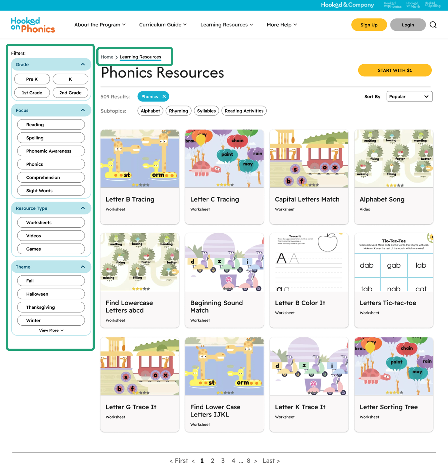
Task: Click the previous page arrow in pagination
Action: [193, 461]
